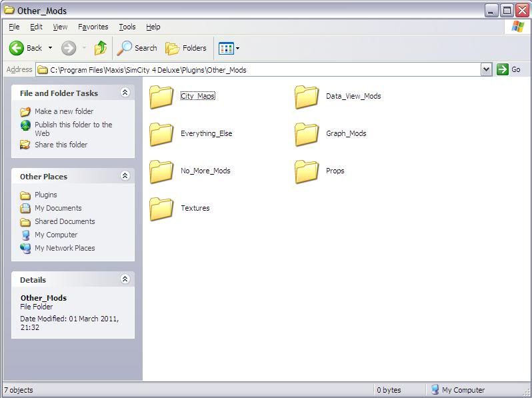Viewport: 532px width, 398px height.
Task: Open the Help menu
Action: [x=153, y=27]
